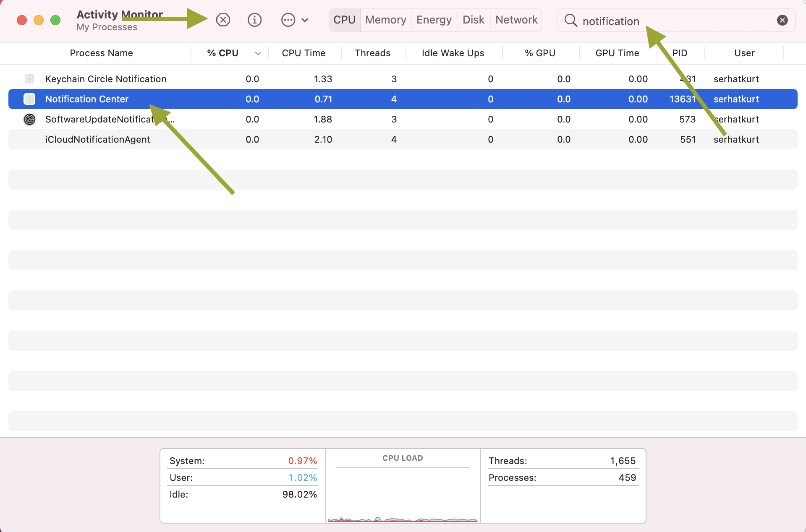This screenshot has height=532, width=806.
Task: Click PID 551 cell
Action: pos(688,139)
